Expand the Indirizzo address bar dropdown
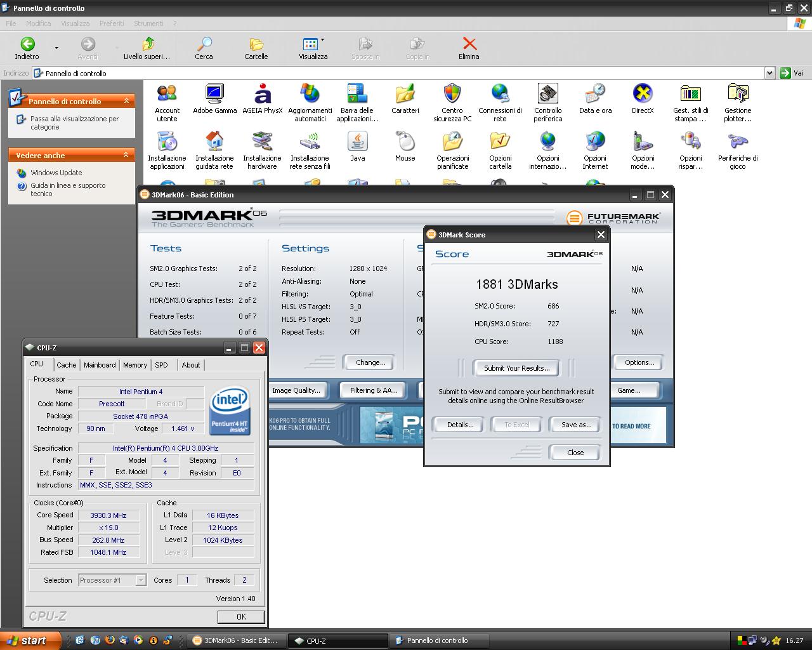The width and height of the screenshot is (812, 650). coord(769,73)
